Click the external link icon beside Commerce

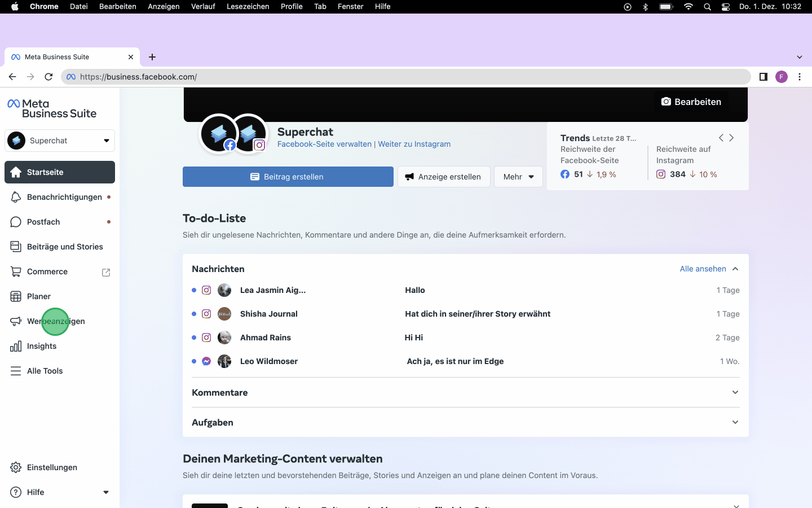click(106, 272)
